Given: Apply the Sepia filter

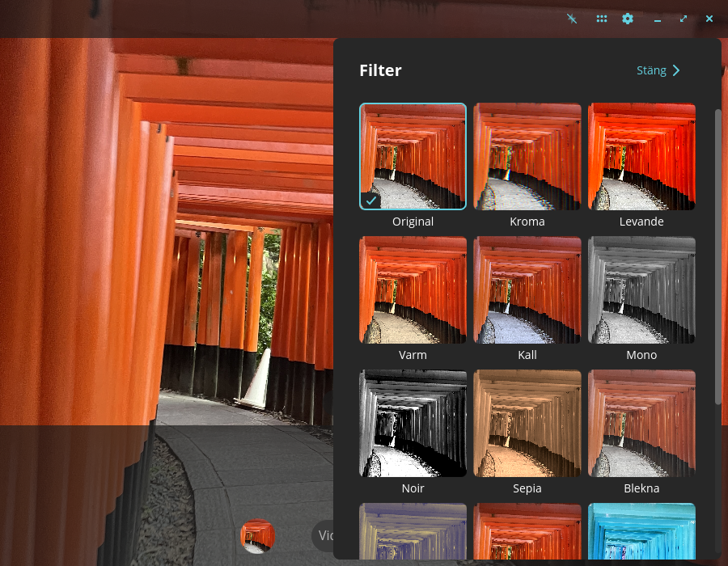Looking at the screenshot, I should [x=527, y=423].
